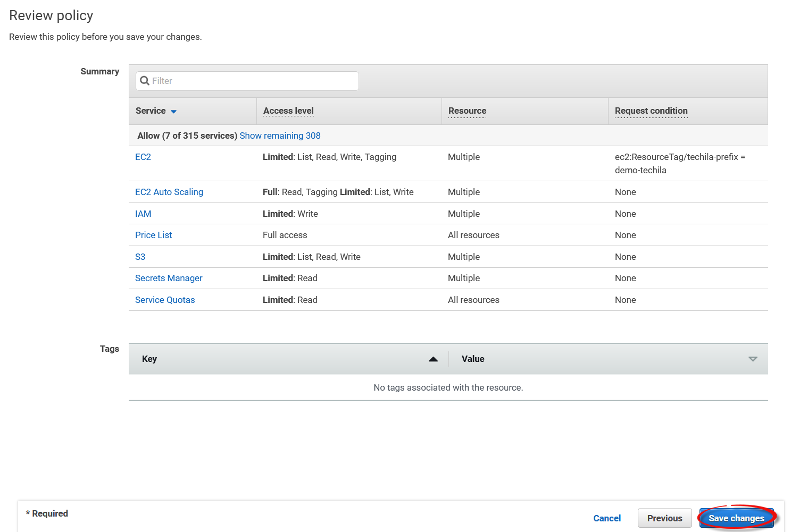
Task: Click the Value column sort arrow
Action: click(x=752, y=359)
